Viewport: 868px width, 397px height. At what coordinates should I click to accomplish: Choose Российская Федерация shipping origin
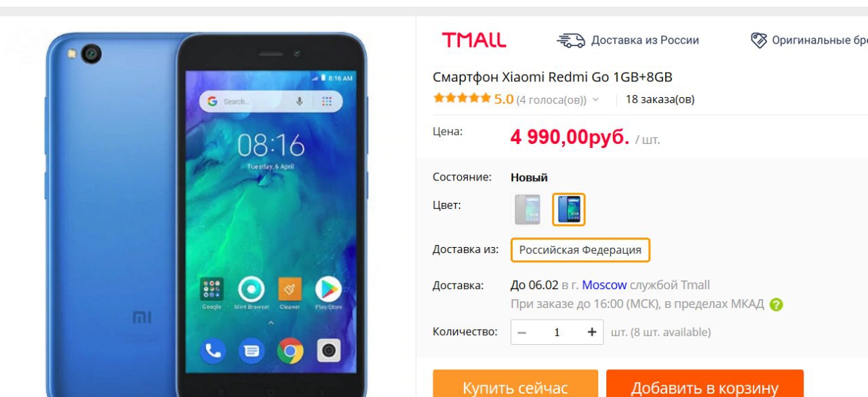[580, 250]
